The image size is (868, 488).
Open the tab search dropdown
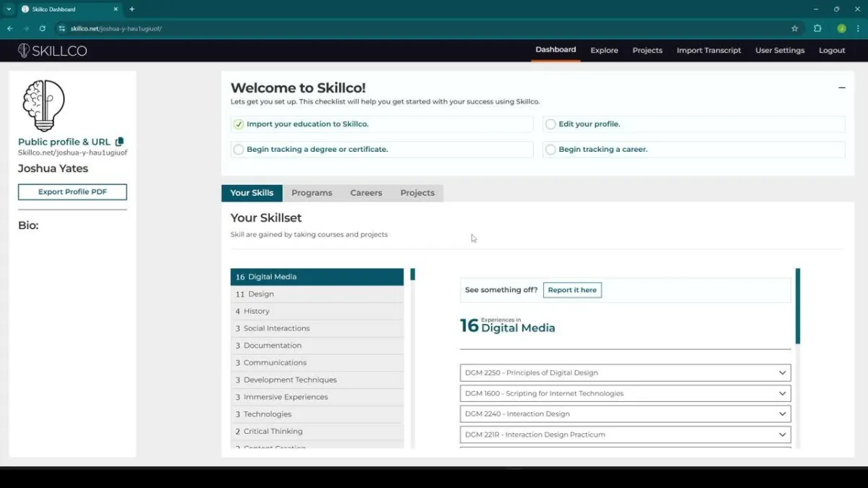(x=9, y=9)
